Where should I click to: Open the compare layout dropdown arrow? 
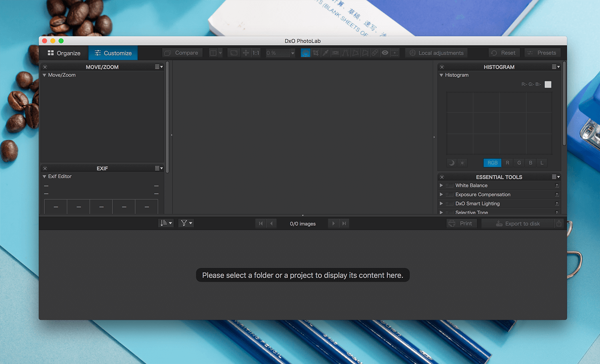click(220, 53)
